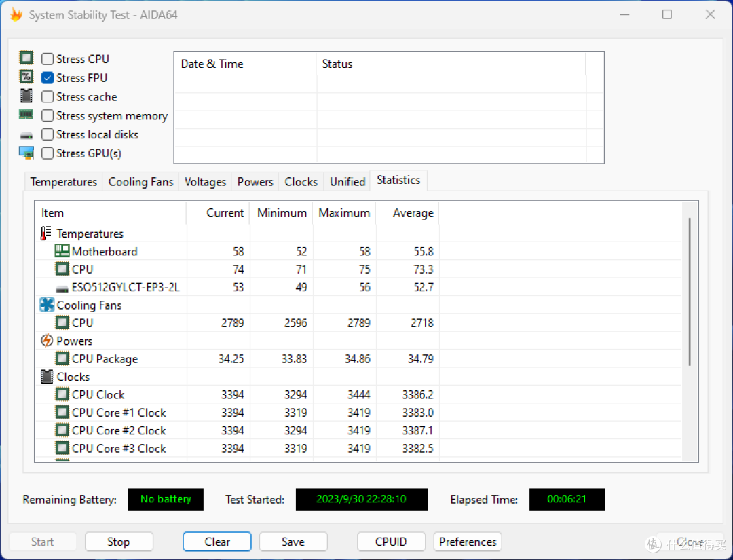Image resolution: width=733 pixels, height=560 pixels.
Task: Click the cache chip icon beside Stress cache
Action: pos(26,96)
